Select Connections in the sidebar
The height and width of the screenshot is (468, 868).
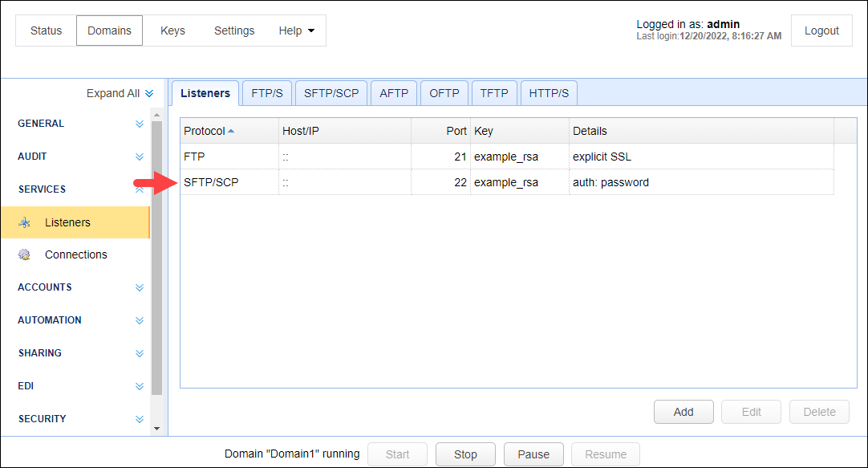(75, 254)
